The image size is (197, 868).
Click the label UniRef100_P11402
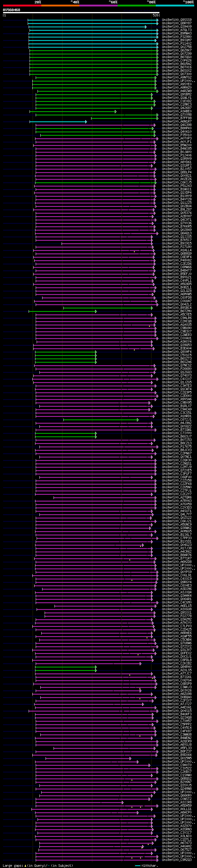coord(177,43)
